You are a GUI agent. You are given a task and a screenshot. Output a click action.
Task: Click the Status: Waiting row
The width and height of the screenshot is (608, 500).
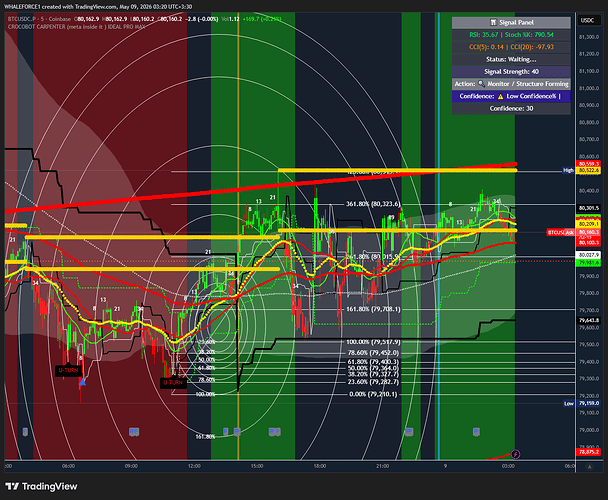511,59
